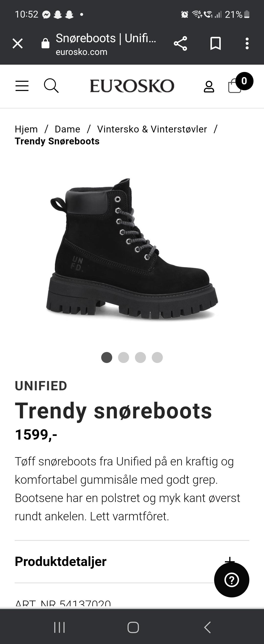Screen dimensions: 264x644
Task: Click the EUROSKO logo
Action: (x=132, y=86)
